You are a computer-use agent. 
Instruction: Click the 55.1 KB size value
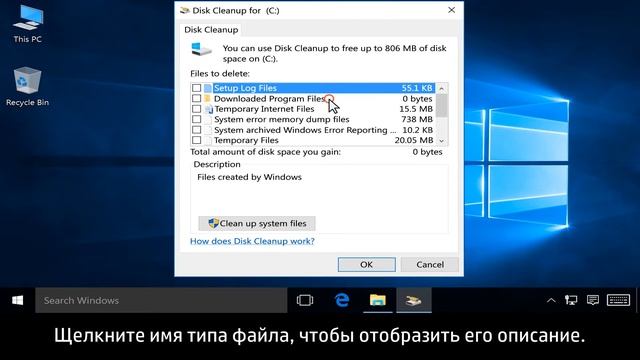[417, 88]
